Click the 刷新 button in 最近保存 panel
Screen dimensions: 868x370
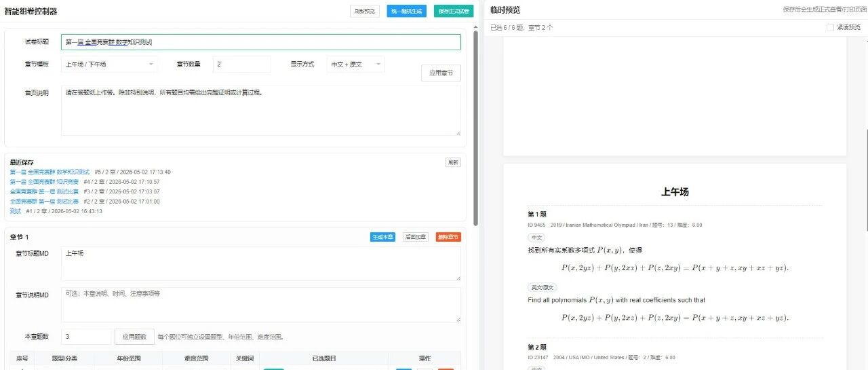(x=453, y=162)
